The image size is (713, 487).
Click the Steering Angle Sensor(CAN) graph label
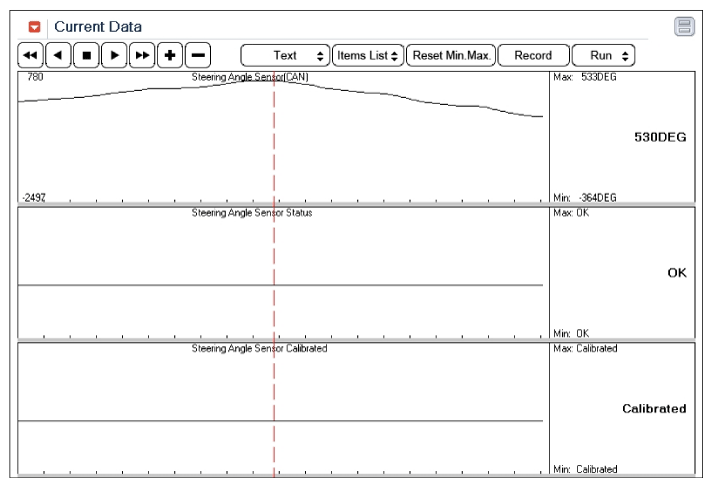(x=250, y=77)
